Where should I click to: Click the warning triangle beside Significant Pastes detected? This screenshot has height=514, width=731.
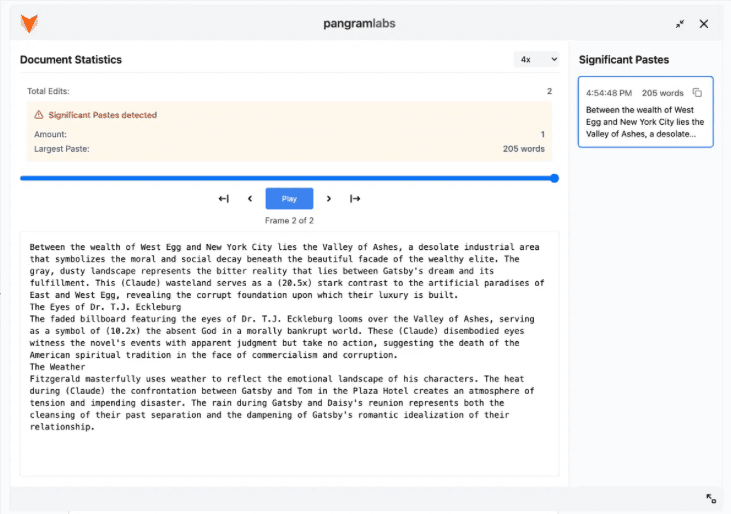[x=39, y=115]
